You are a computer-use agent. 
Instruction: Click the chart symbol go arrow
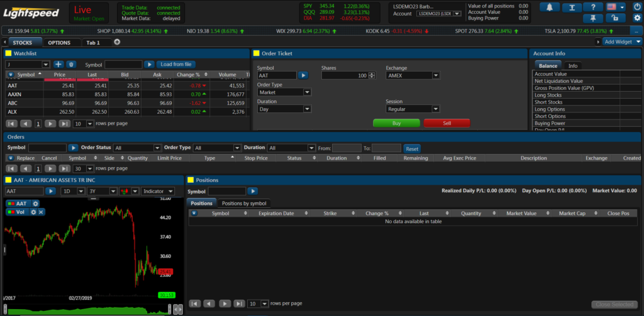[x=50, y=191]
